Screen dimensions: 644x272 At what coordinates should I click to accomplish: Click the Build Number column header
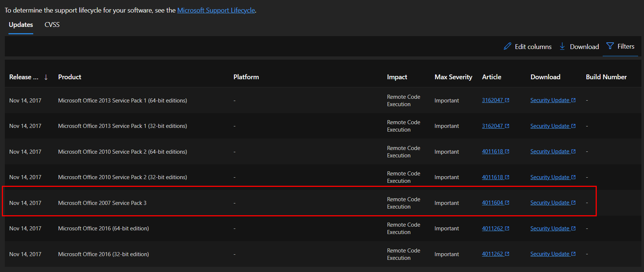[x=606, y=77]
